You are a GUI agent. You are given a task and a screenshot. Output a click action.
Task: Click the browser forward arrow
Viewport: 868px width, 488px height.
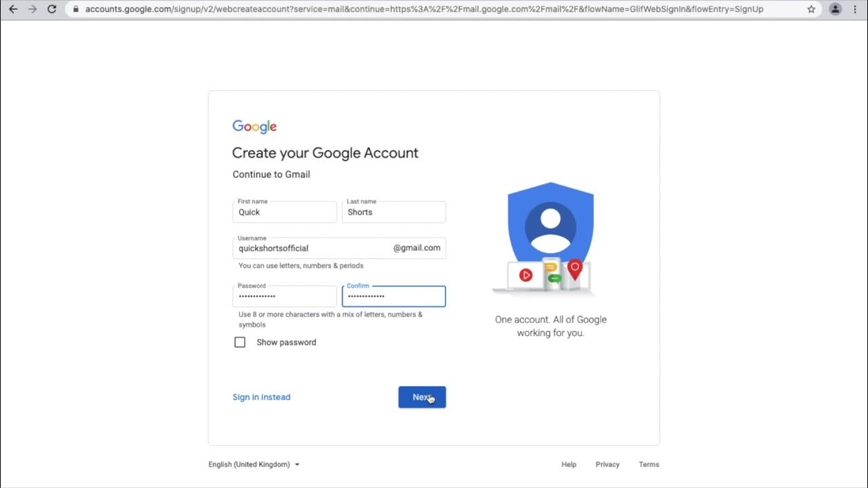coord(33,9)
